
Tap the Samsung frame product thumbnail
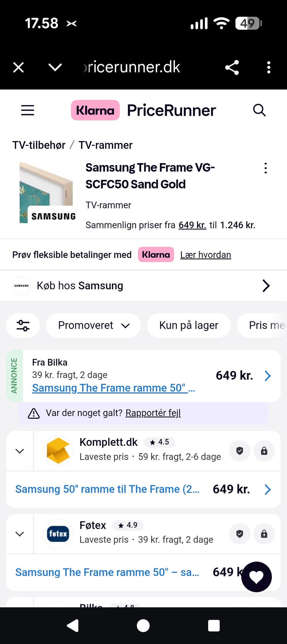46,193
